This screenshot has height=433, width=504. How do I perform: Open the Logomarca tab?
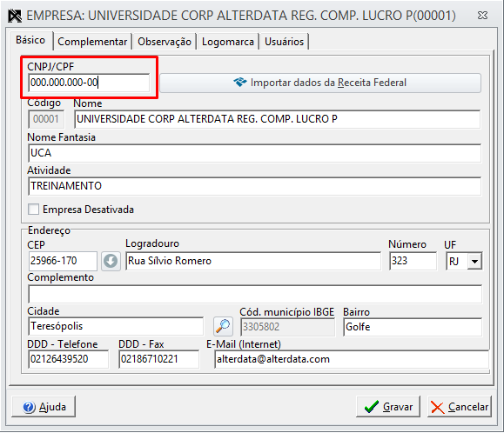tap(228, 42)
